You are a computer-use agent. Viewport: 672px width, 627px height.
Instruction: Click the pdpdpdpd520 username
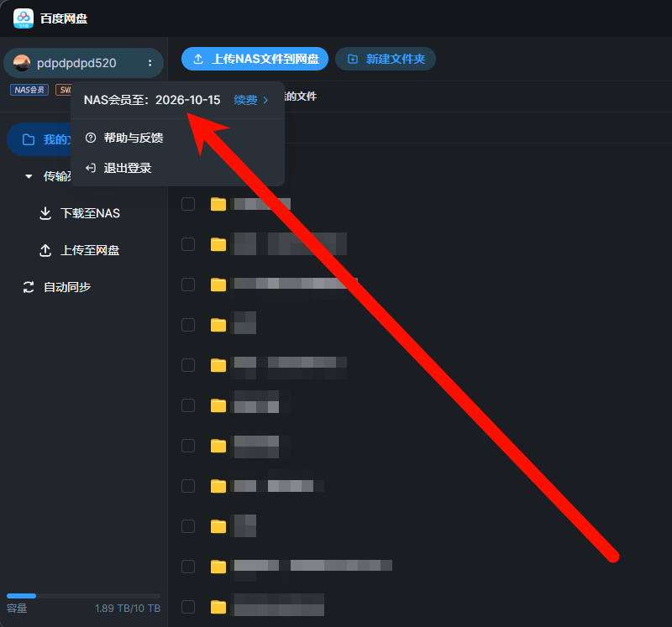76,64
